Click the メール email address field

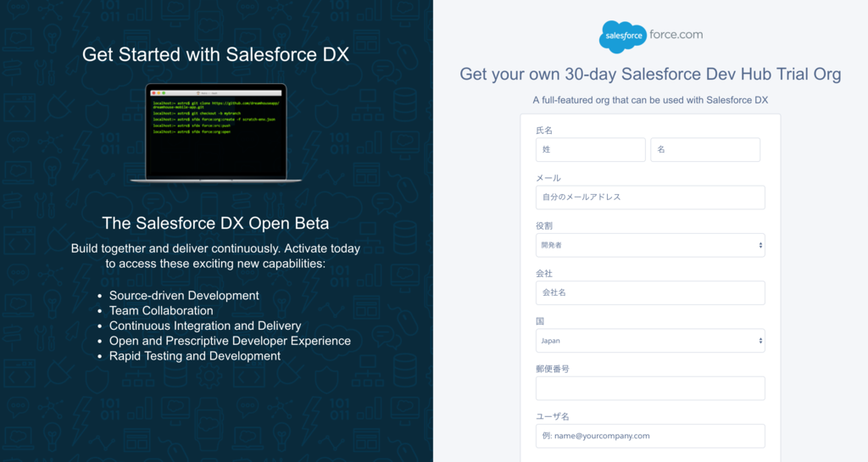[x=650, y=198]
